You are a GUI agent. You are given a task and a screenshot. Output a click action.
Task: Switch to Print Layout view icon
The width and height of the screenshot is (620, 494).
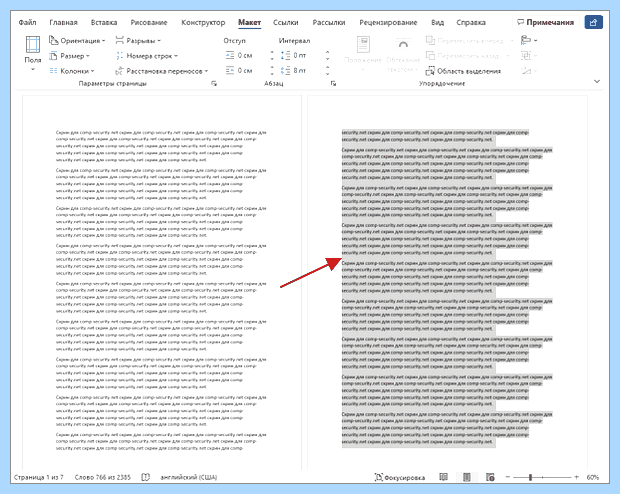(x=467, y=477)
